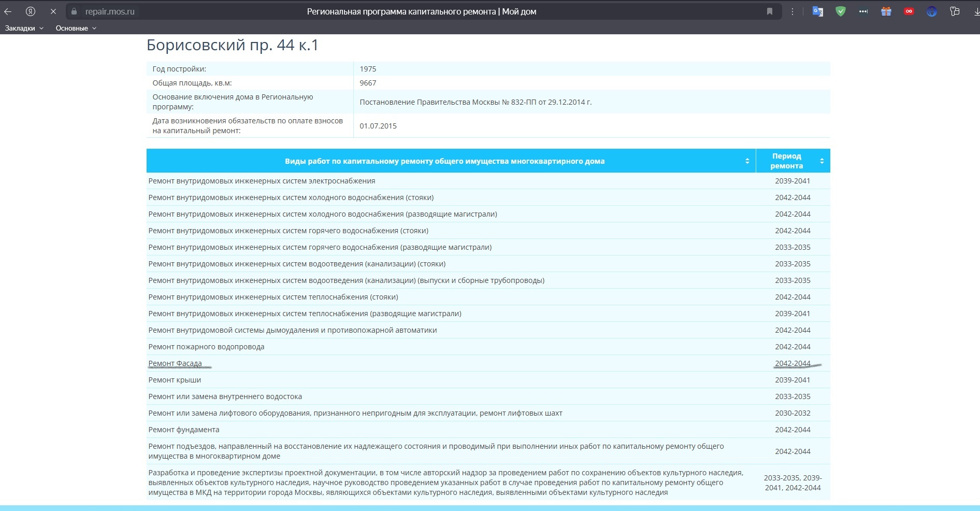Expand the Закладки bookmarks folder
The height and width of the screenshot is (511, 980).
[x=24, y=28]
